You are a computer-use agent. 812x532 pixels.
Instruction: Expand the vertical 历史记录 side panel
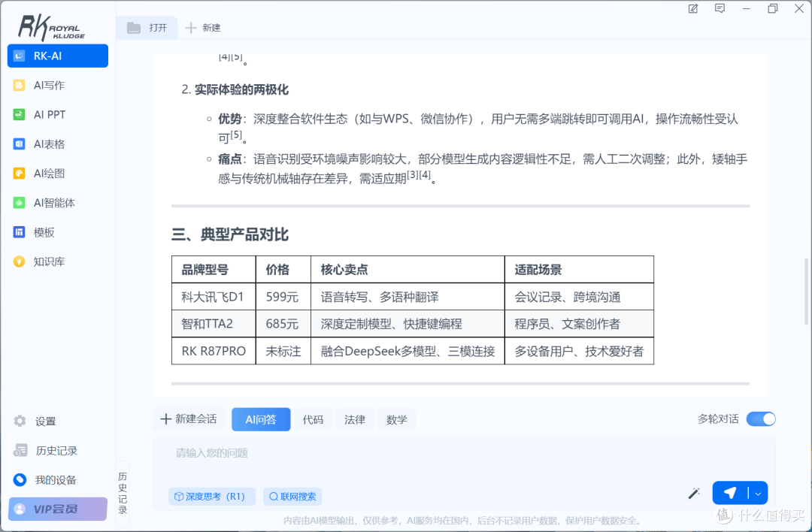click(x=123, y=493)
